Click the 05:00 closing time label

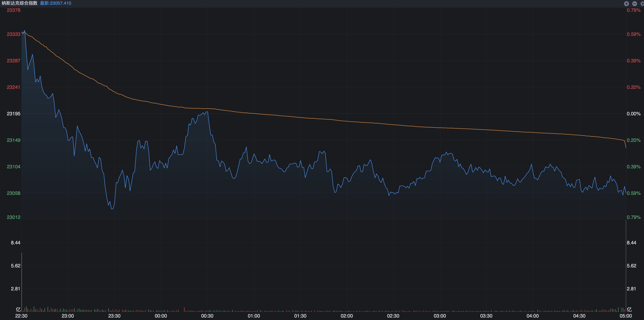[625, 316]
